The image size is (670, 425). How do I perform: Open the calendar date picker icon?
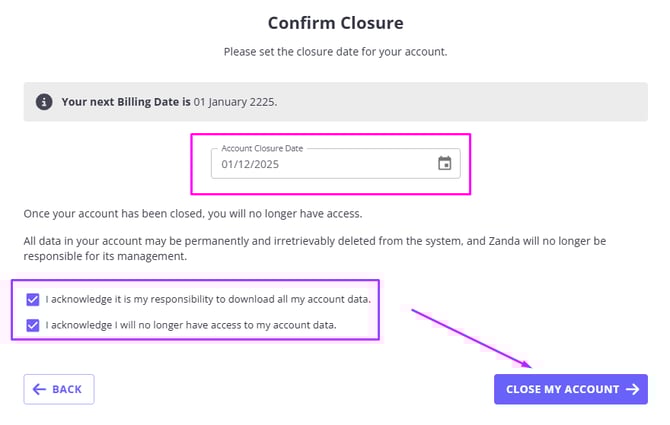point(445,163)
